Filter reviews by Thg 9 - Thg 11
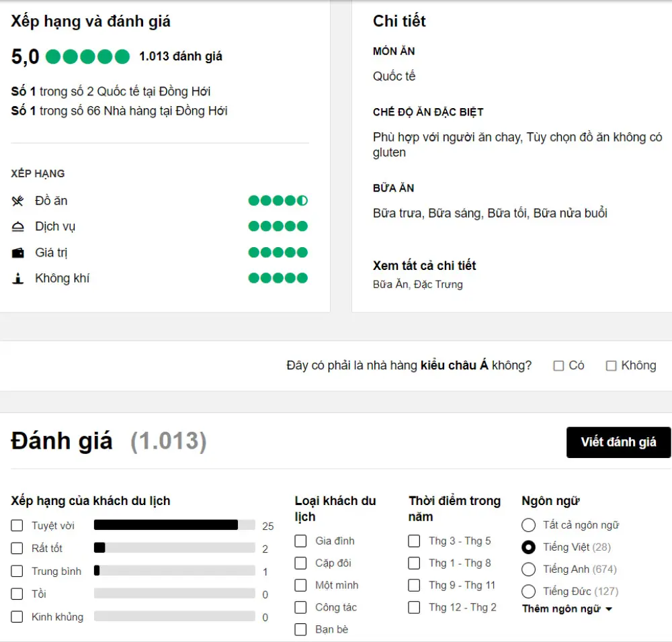This screenshot has height=642, width=672. pyautogui.click(x=414, y=585)
